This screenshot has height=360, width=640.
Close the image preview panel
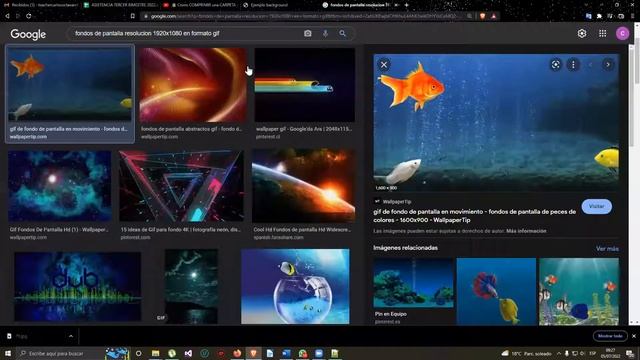(384, 64)
